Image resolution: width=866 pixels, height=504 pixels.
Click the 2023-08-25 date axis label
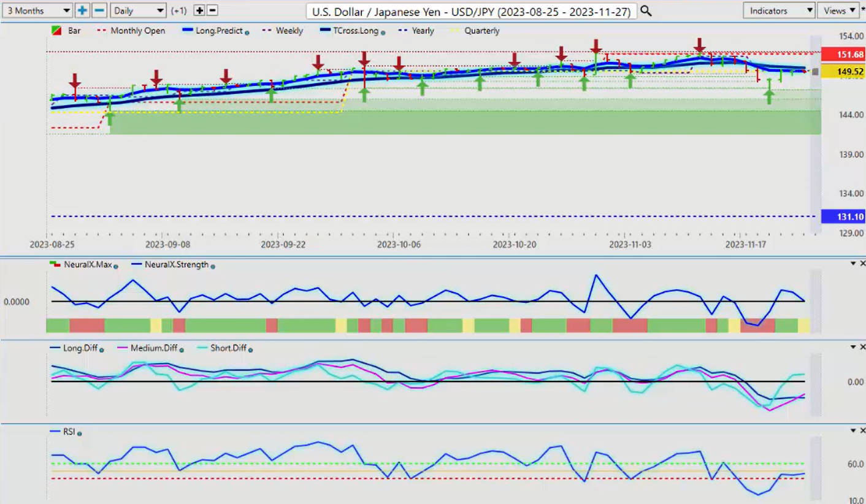[52, 244]
